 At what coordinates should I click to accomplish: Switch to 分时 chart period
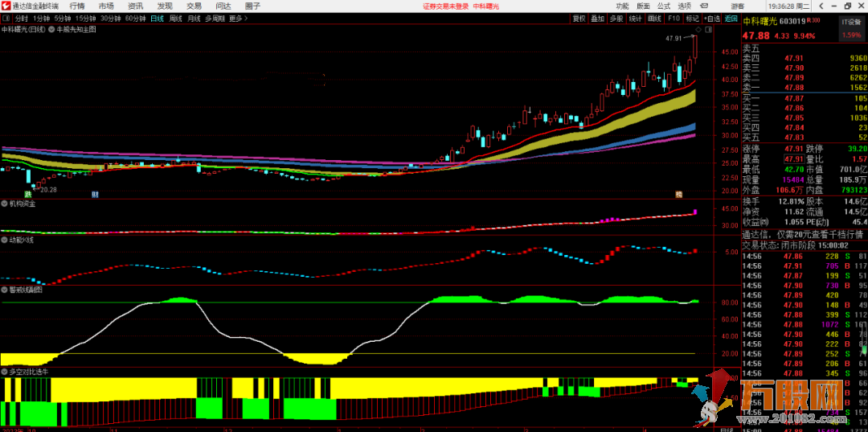click(20, 19)
